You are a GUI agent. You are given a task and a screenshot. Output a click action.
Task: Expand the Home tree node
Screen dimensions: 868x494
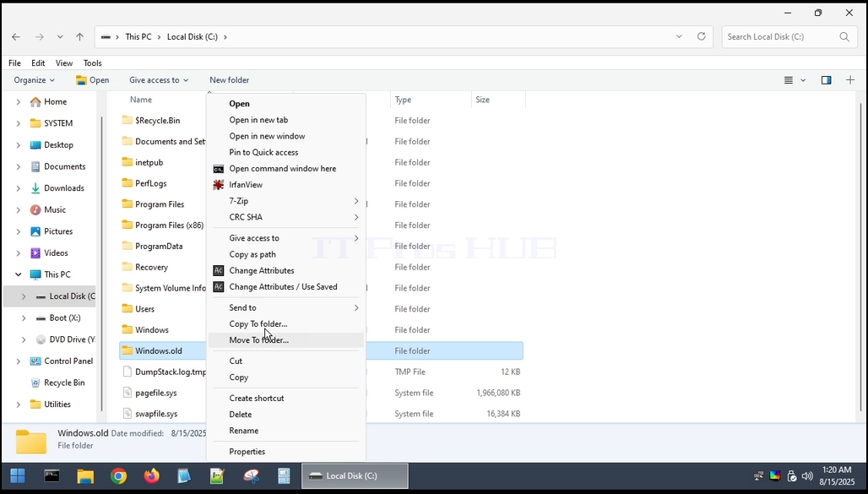(x=19, y=102)
